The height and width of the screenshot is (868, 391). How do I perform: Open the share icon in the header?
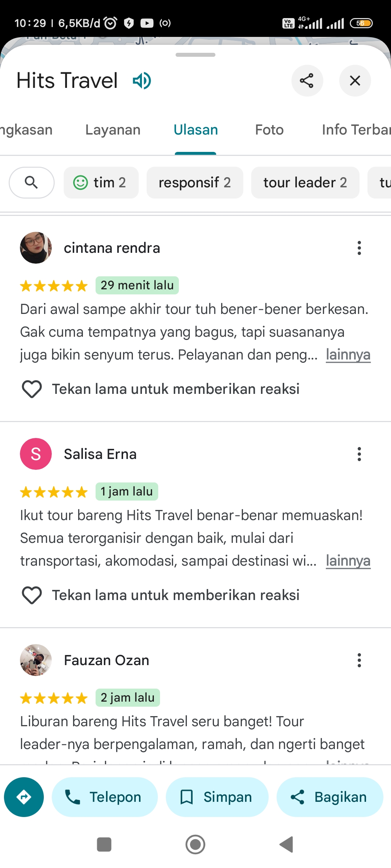pos(307,81)
